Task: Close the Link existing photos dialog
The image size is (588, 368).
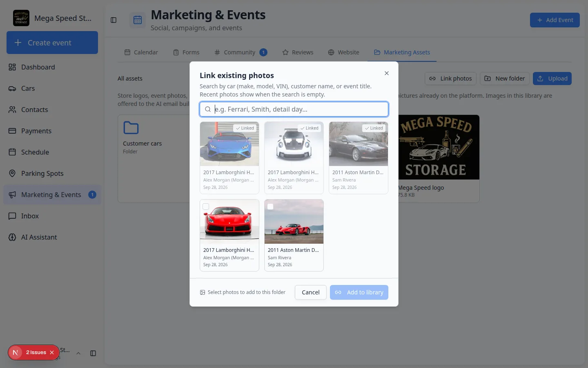Action: click(x=387, y=73)
